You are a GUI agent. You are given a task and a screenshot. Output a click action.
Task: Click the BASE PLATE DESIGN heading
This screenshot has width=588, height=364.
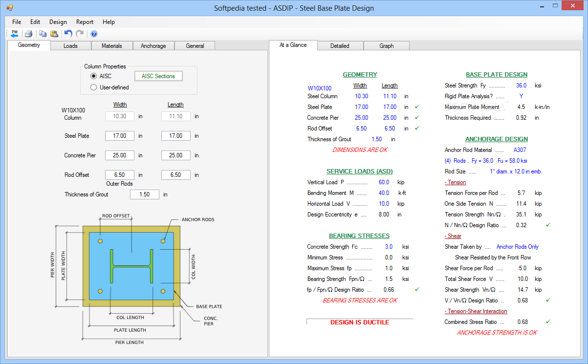tap(497, 75)
